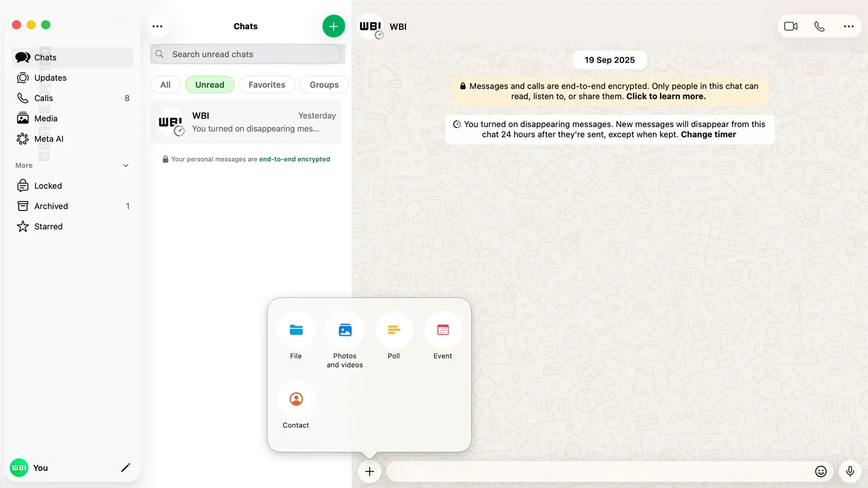
Task: Open the Chats list three-dot menu
Action: click(x=157, y=26)
